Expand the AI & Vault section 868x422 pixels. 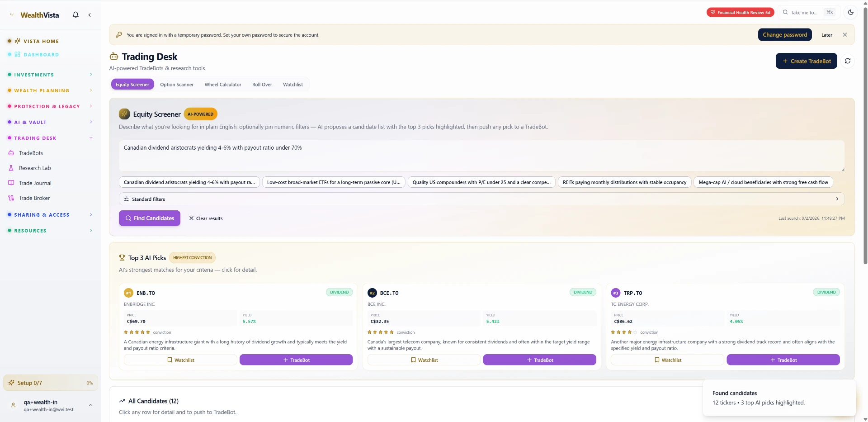(50, 122)
